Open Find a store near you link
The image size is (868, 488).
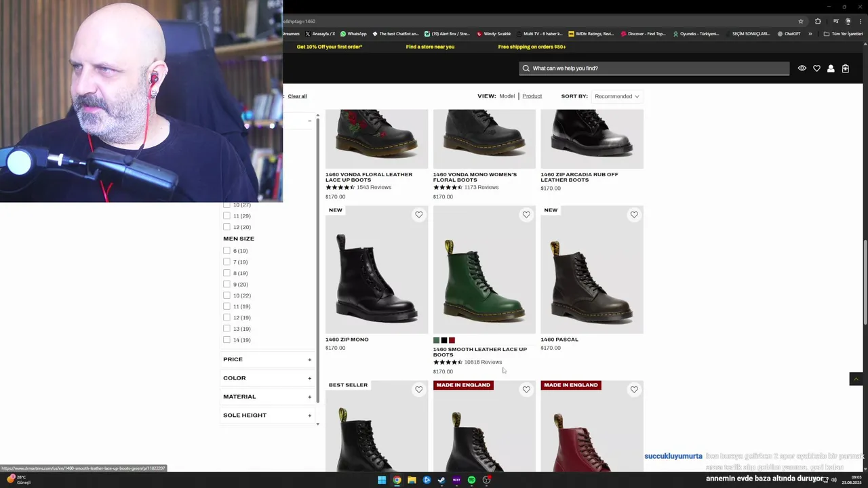[x=430, y=47]
